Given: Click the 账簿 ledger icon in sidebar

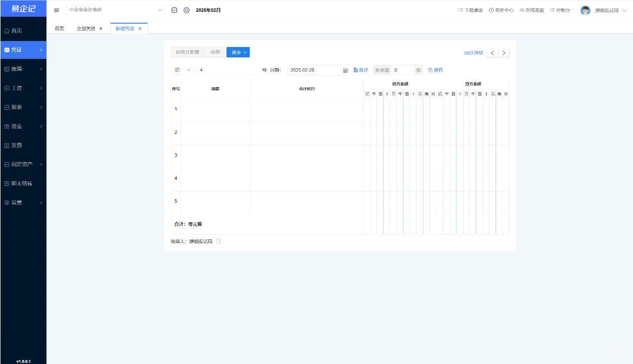Looking at the screenshot, I should tap(6, 69).
